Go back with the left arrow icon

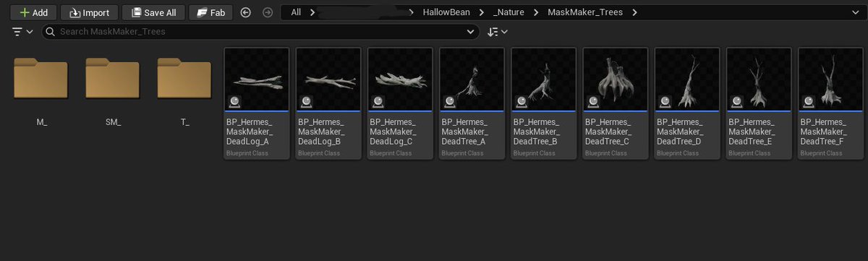click(x=246, y=12)
